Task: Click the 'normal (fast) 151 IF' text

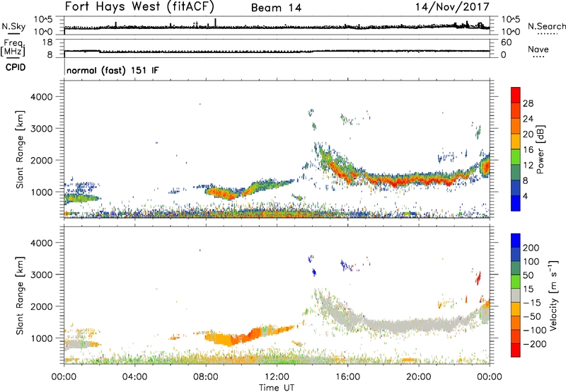Action: tap(112, 70)
